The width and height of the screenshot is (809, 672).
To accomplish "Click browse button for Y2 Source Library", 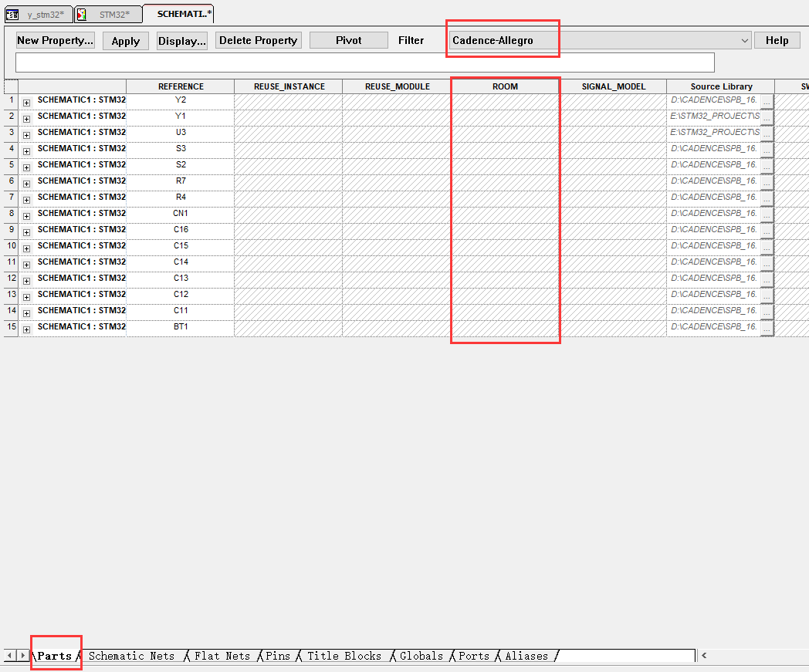I will [x=767, y=101].
